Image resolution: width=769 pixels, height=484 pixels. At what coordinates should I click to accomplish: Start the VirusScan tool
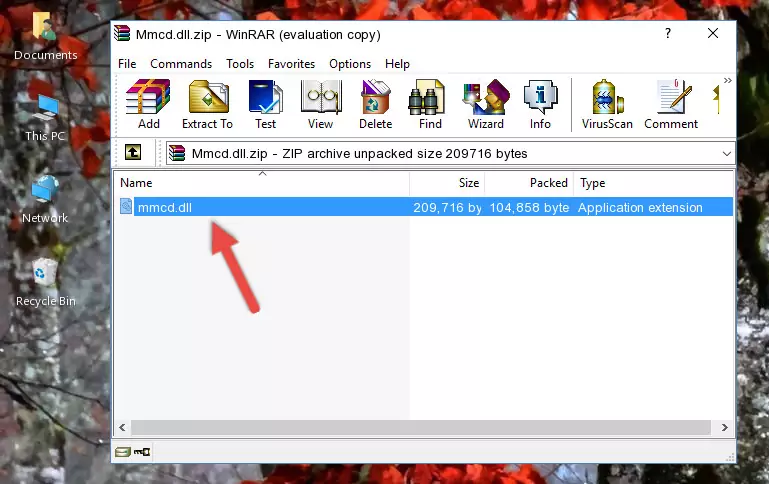pyautogui.click(x=607, y=104)
